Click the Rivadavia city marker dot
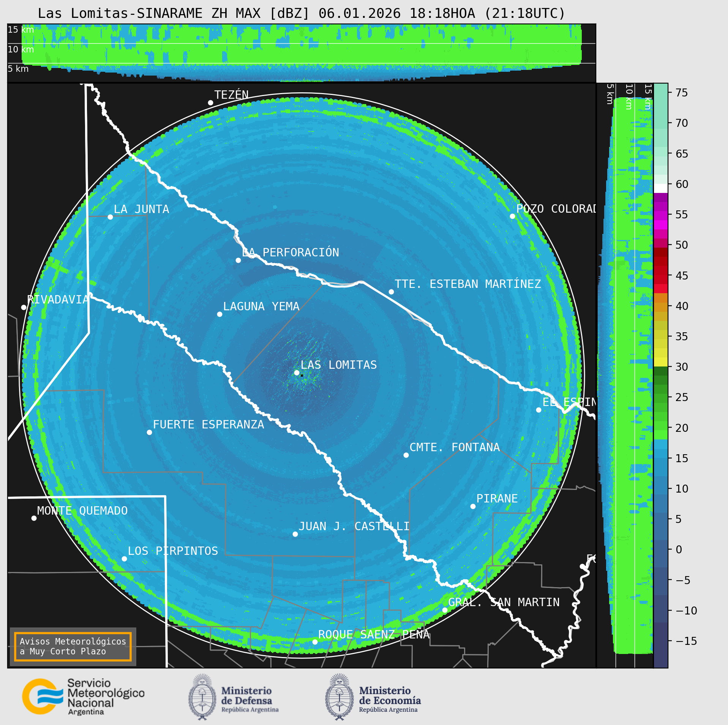Viewport: 728px width, 725px height. click(x=24, y=307)
